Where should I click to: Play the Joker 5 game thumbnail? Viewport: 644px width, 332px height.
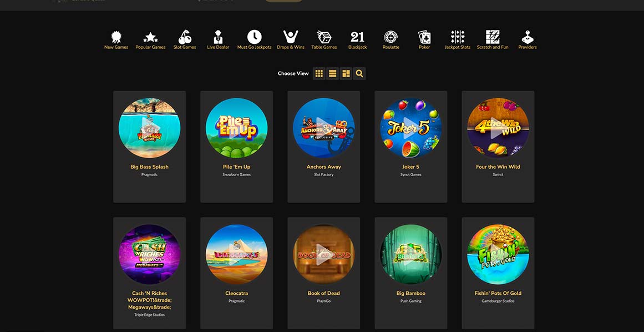point(410,128)
